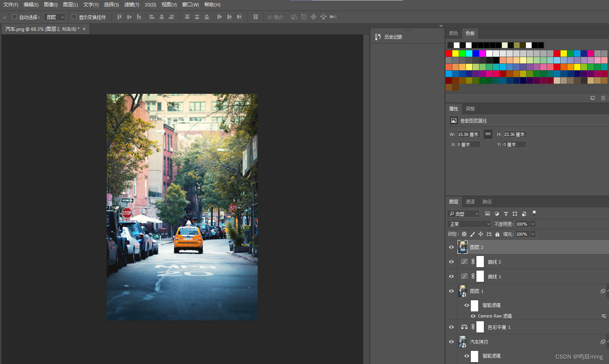This screenshot has height=364, width=609.
Task: Collapse the panels with double-arrow icon
Action: click(x=441, y=26)
